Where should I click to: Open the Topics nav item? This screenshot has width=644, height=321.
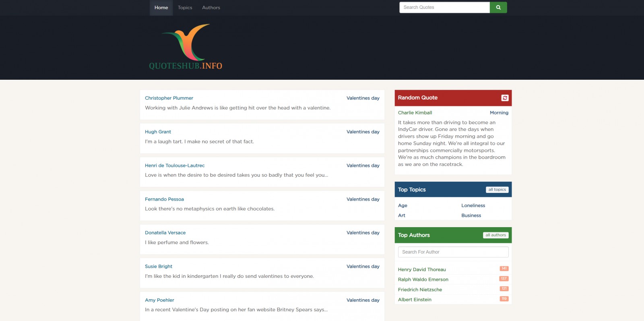click(185, 8)
